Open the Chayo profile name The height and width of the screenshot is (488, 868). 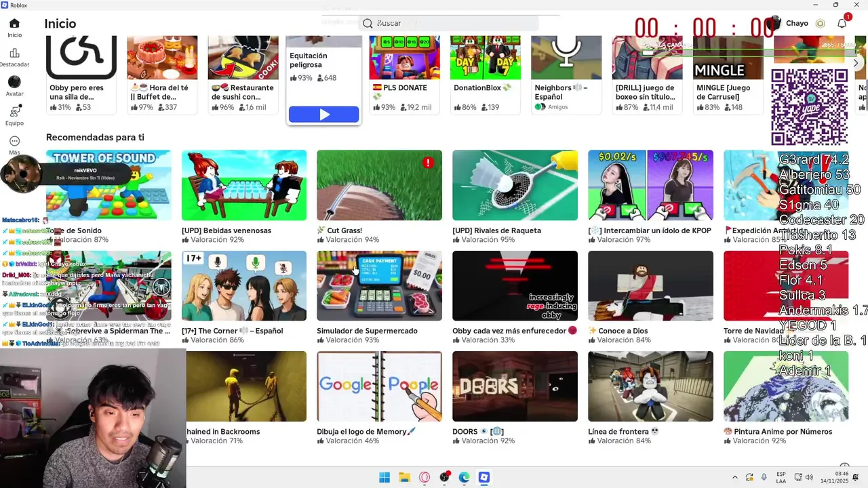797,23
